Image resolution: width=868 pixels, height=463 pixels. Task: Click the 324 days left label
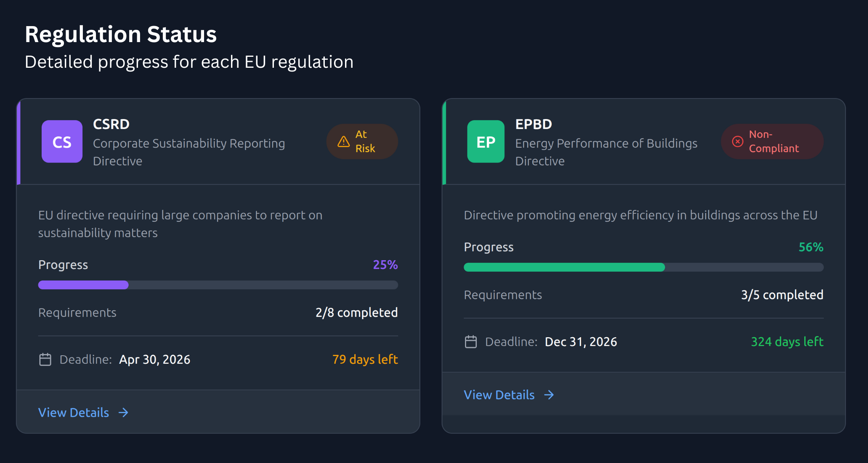click(787, 342)
